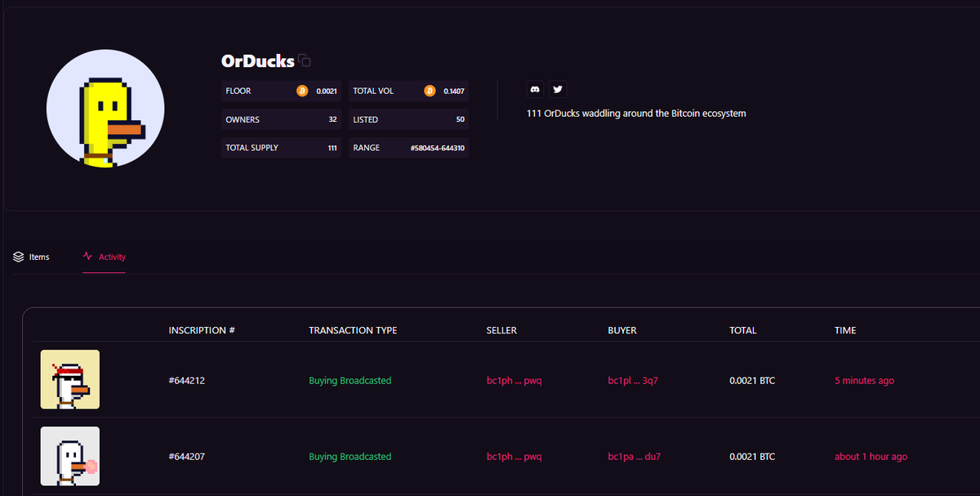
Task: Click the TRANSACTION TYPE column header
Action: pos(353,331)
